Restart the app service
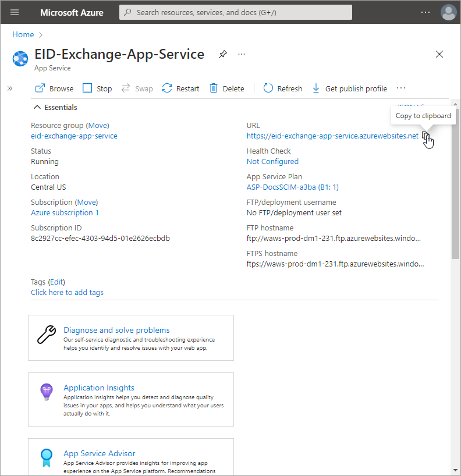 tap(181, 88)
